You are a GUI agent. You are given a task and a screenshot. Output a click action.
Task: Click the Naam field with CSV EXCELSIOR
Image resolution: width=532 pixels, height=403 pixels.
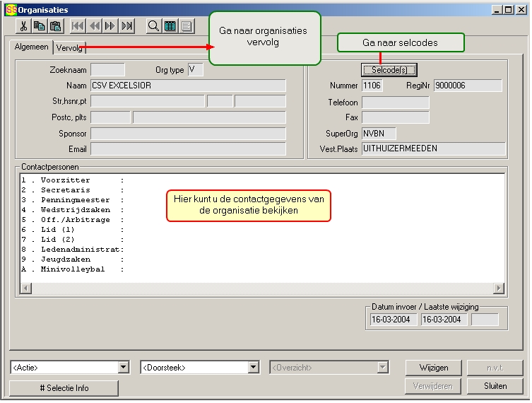pyautogui.click(x=188, y=86)
